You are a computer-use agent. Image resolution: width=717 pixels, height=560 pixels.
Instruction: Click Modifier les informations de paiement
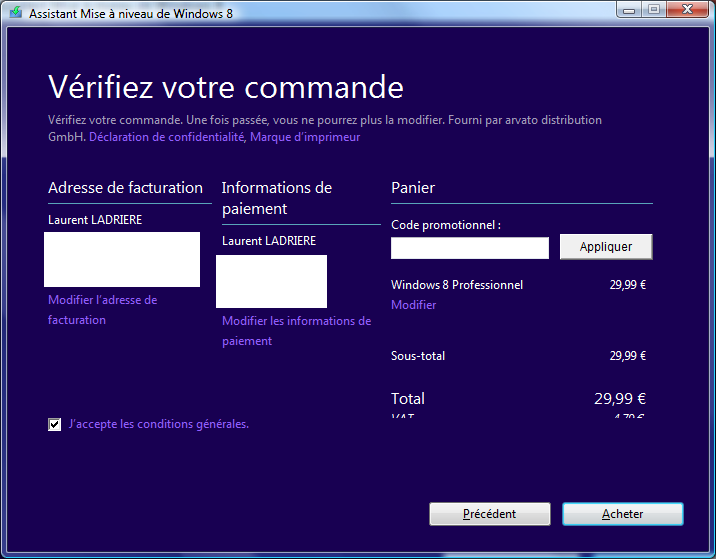pyautogui.click(x=296, y=331)
